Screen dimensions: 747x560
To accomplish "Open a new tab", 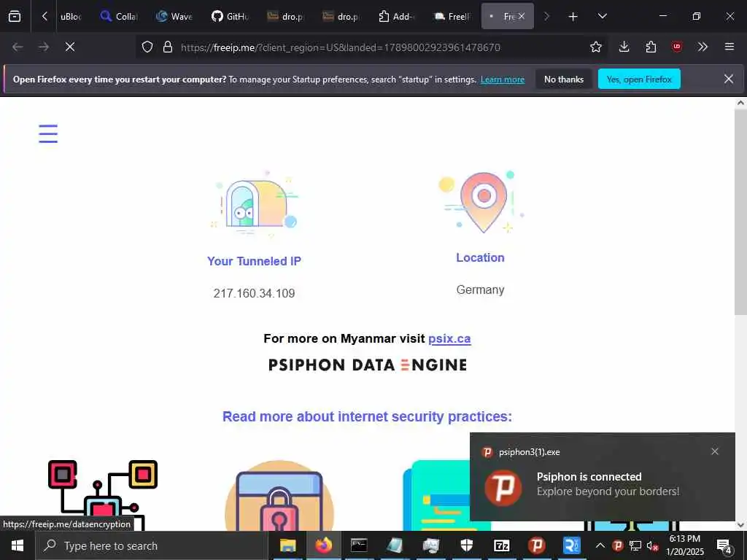I will (573, 17).
